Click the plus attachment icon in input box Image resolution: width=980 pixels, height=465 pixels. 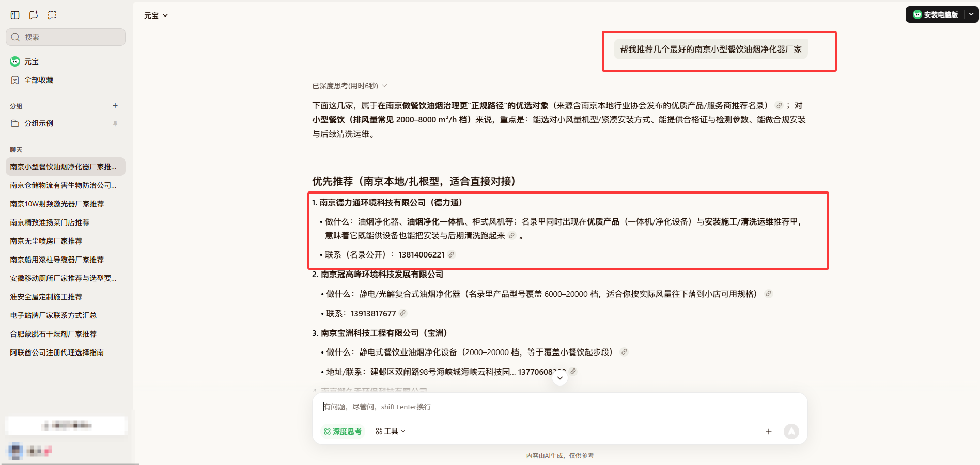click(769, 431)
